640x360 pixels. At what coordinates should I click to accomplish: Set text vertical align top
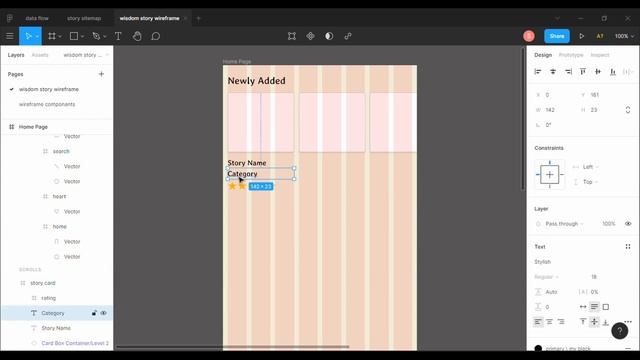[583, 322]
